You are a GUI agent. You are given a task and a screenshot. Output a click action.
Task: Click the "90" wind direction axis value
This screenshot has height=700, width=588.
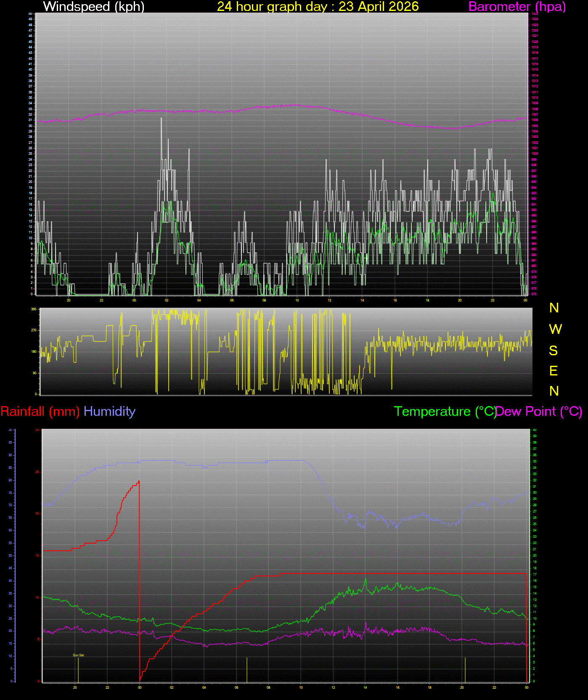click(34, 373)
